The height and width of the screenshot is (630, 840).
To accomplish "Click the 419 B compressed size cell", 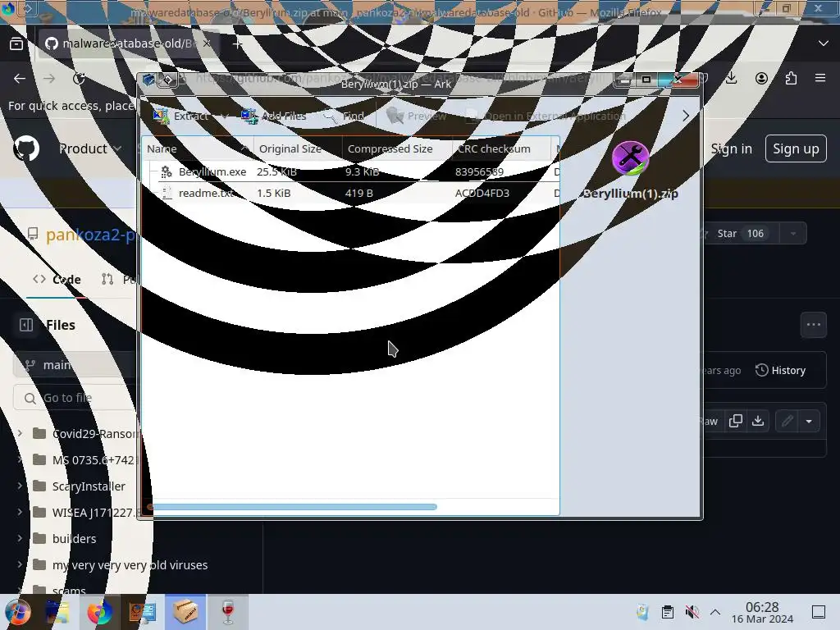I will click(359, 193).
